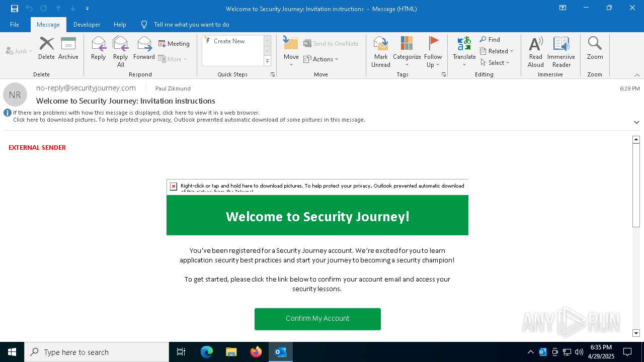Launch Firefox from the taskbar
Image resolution: width=644 pixels, height=362 pixels.
coord(256,352)
